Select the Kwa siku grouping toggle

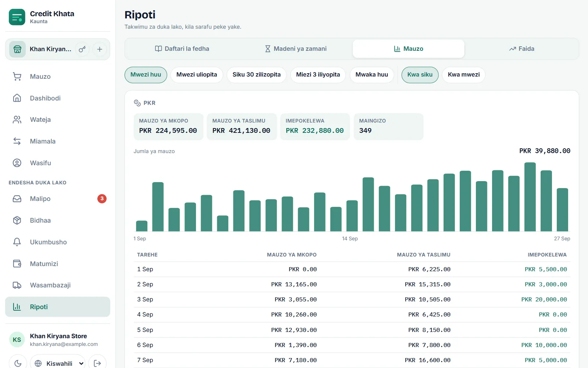[x=420, y=75]
